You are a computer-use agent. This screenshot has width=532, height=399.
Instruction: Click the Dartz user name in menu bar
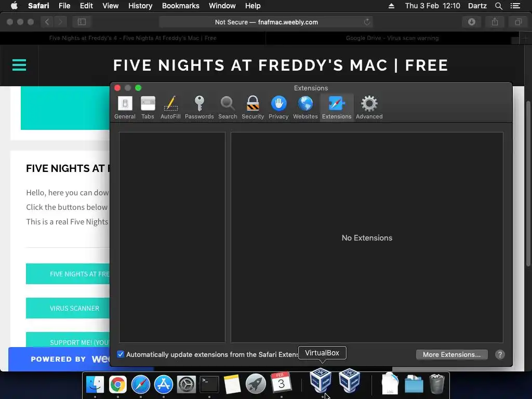pos(477,6)
